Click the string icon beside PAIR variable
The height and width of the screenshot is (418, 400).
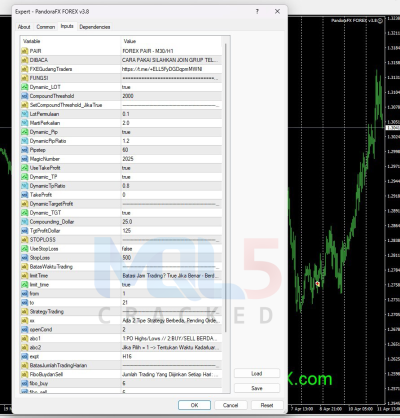click(x=25, y=51)
